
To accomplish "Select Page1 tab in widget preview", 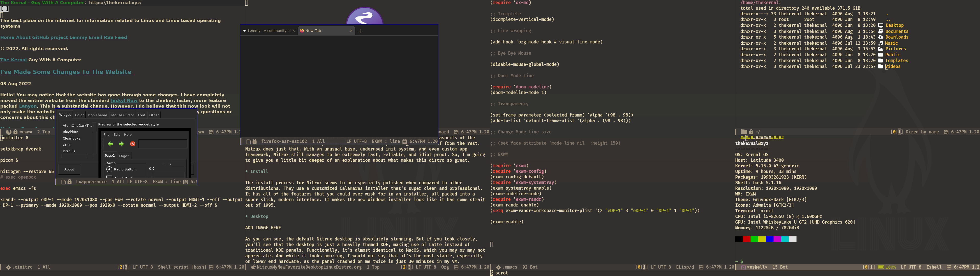I will point(110,156).
